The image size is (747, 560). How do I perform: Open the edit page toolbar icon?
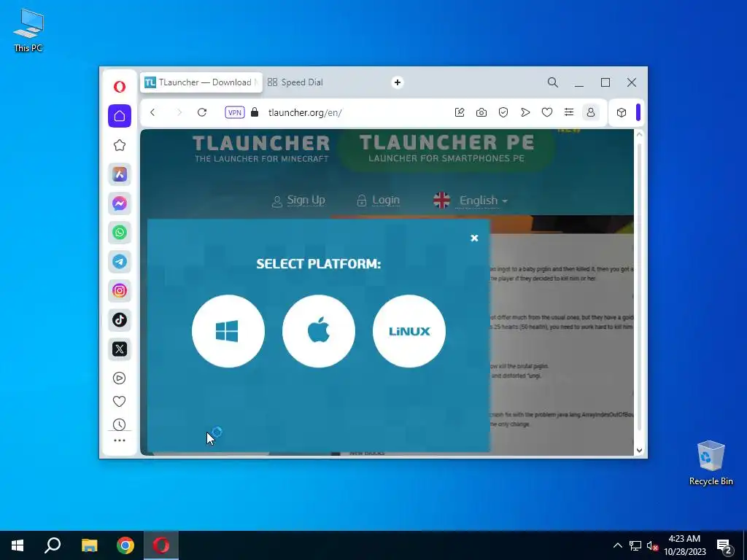click(x=460, y=112)
